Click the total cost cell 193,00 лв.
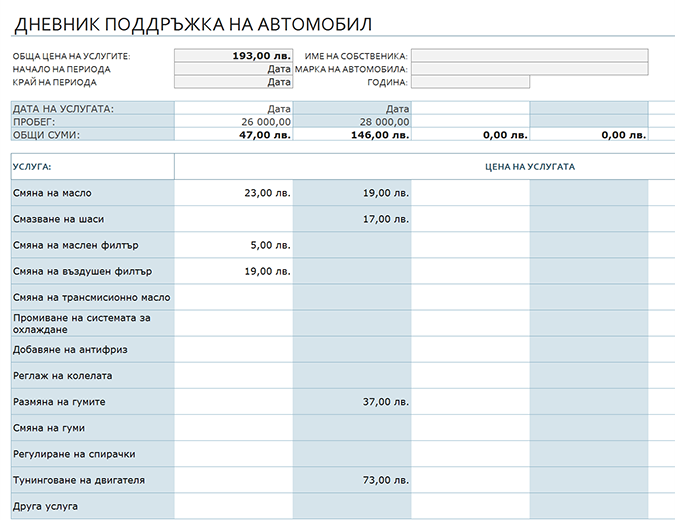Image resolution: width=675 pixels, height=520 pixels. point(234,56)
